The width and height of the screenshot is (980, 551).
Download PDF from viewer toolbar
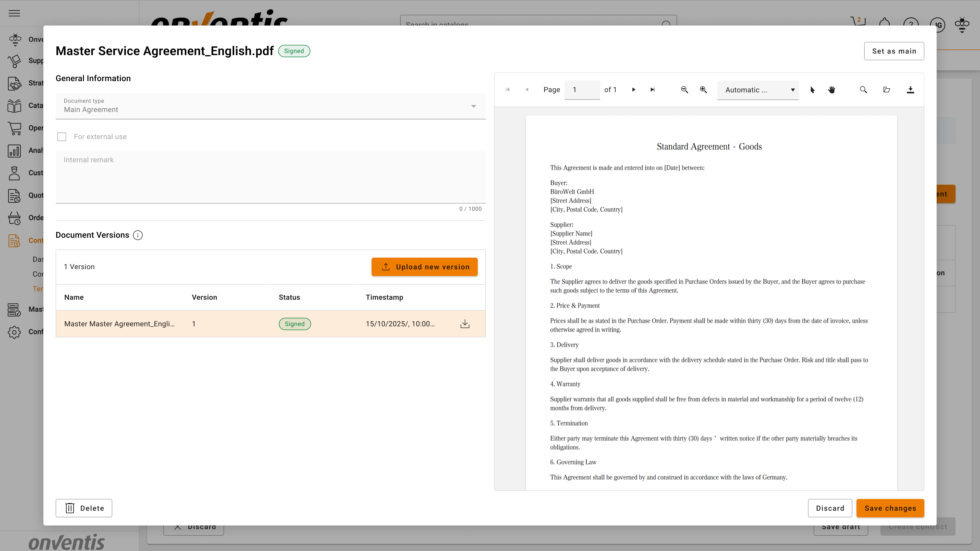click(910, 90)
